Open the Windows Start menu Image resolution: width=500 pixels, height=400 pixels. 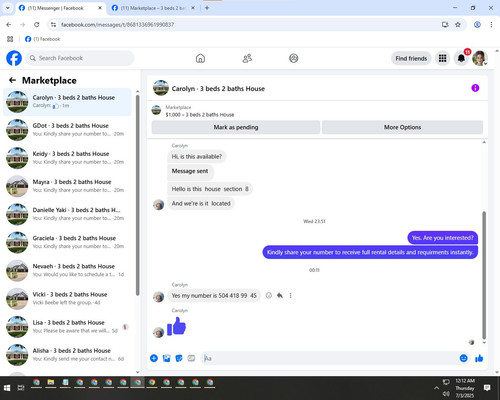pyautogui.click(x=7, y=388)
